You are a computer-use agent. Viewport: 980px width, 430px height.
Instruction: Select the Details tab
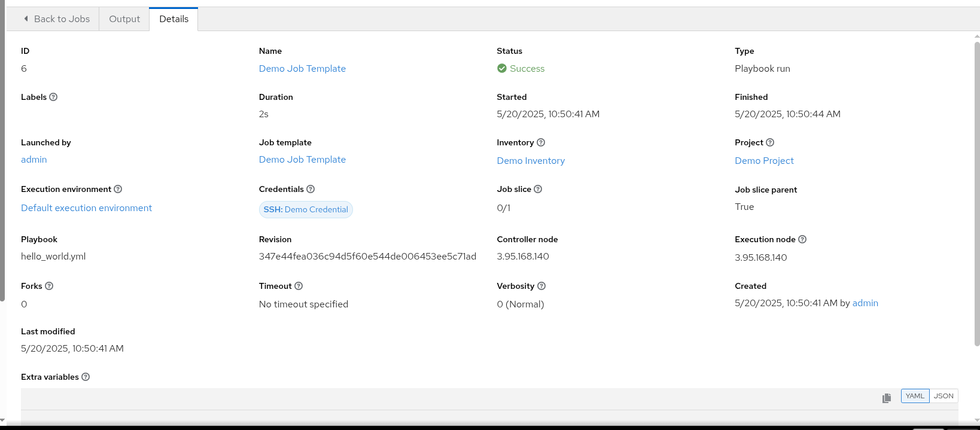coord(174,19)
